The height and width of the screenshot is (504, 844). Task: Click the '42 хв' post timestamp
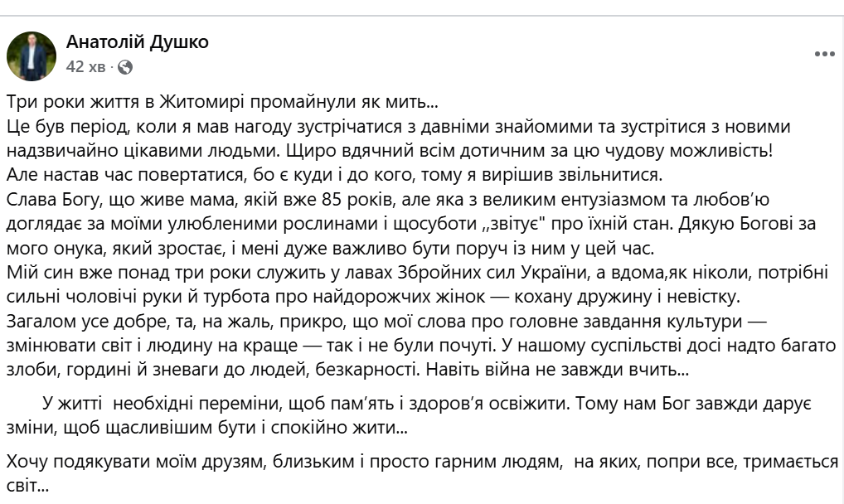click(x=85, y=67)
